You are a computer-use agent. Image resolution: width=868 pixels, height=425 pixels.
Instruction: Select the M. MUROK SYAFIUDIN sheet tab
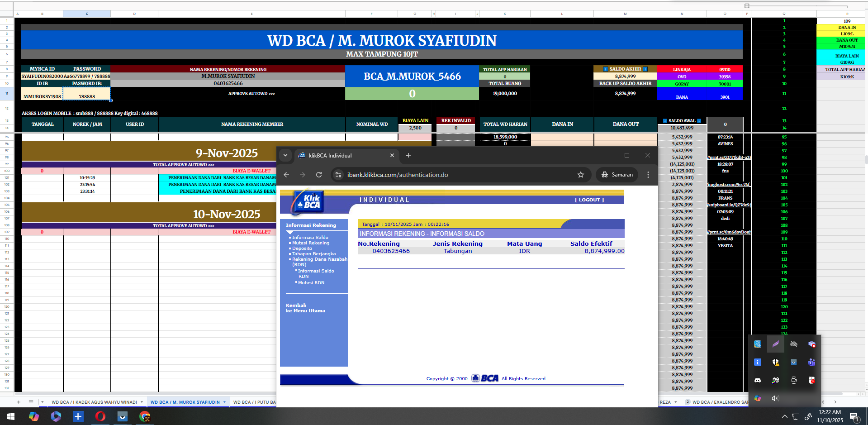pos(185,402)
